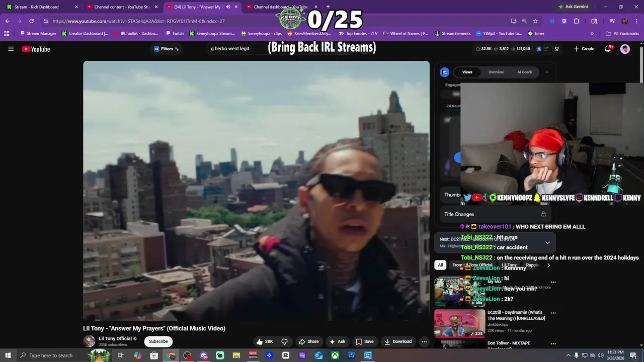644x362 pixels.
Task: Click the Share button
Action: pos(308,341)
